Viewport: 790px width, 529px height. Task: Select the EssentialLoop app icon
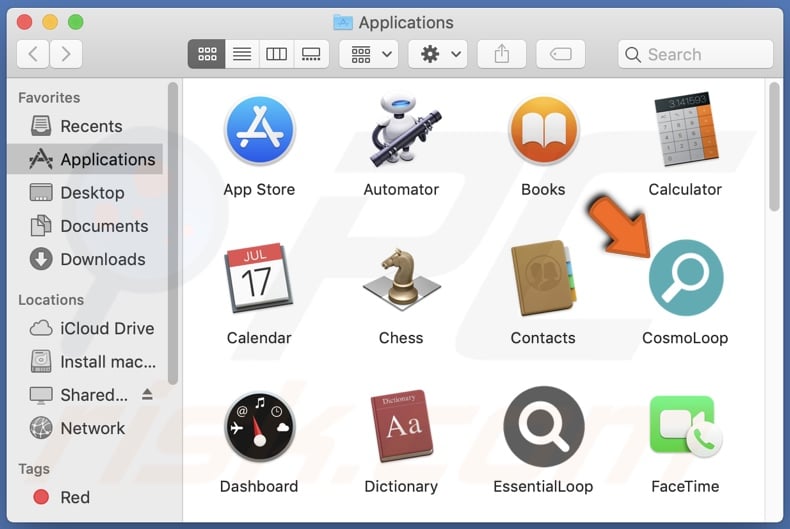point(544,426)
